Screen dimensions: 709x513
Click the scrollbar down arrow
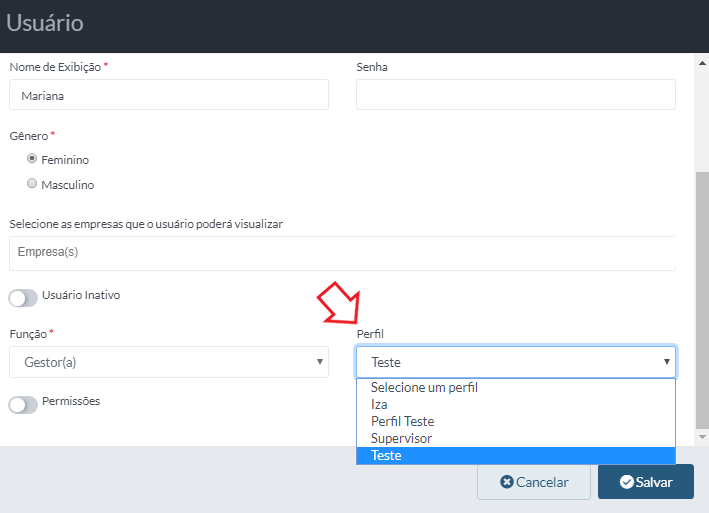[702, 437]
